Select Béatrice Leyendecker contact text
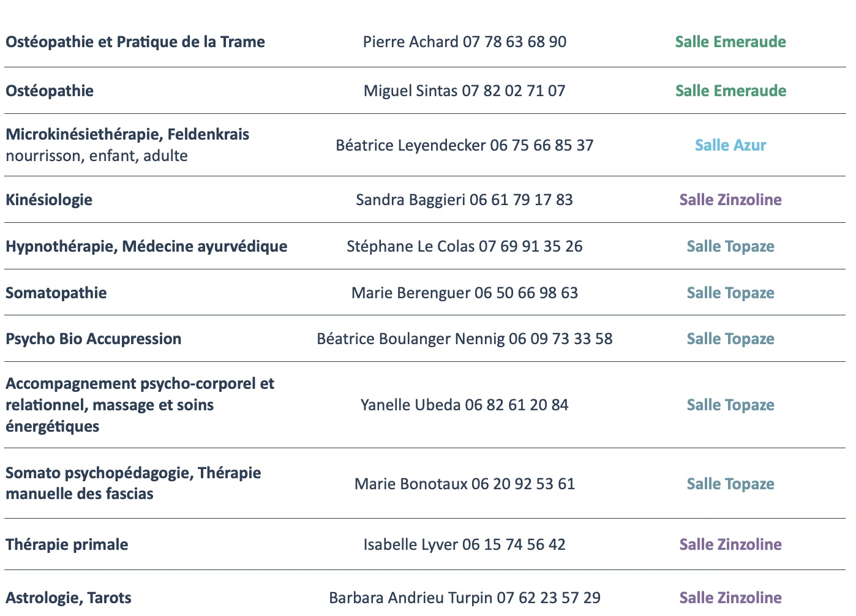This screenshot has width=856, height=616. 465,146
